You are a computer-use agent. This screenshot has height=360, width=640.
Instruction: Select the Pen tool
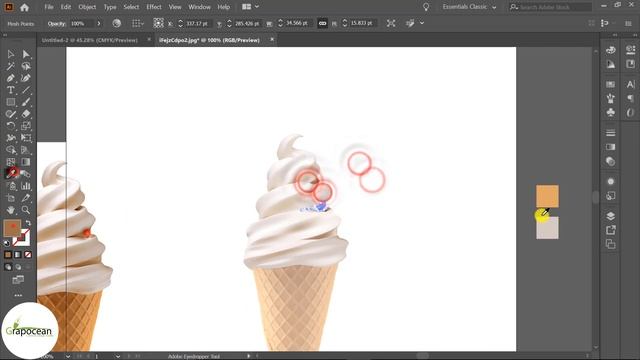point(11,78)
